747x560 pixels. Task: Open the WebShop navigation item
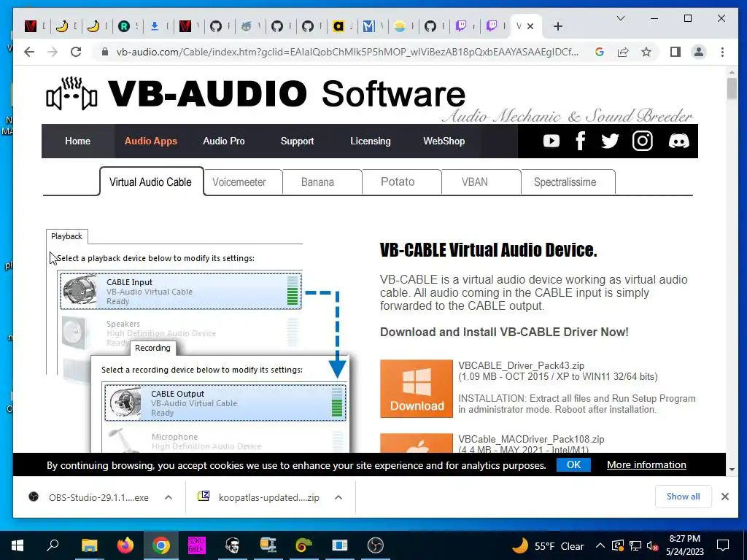point(444,141)
